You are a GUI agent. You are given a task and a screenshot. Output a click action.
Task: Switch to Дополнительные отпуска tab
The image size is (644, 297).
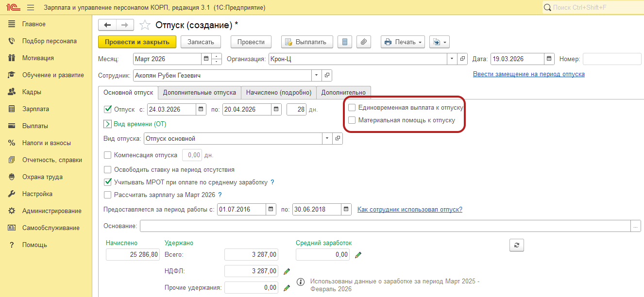point(199,92)
